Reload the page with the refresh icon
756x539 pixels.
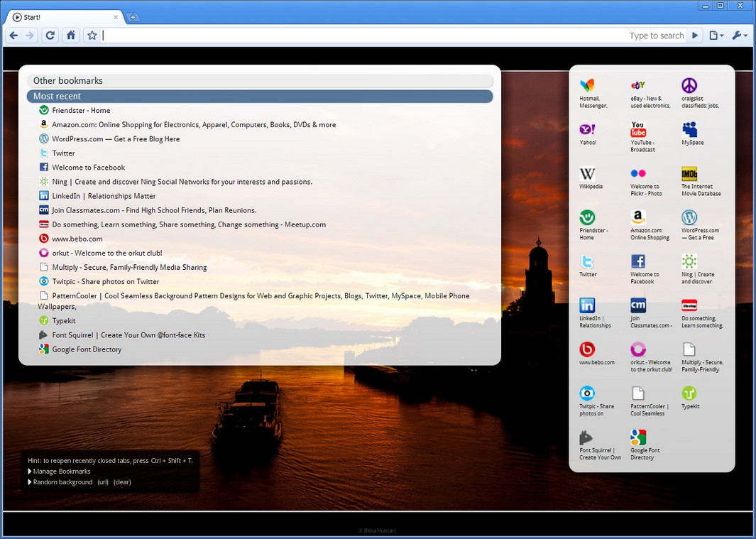(50, 36)
